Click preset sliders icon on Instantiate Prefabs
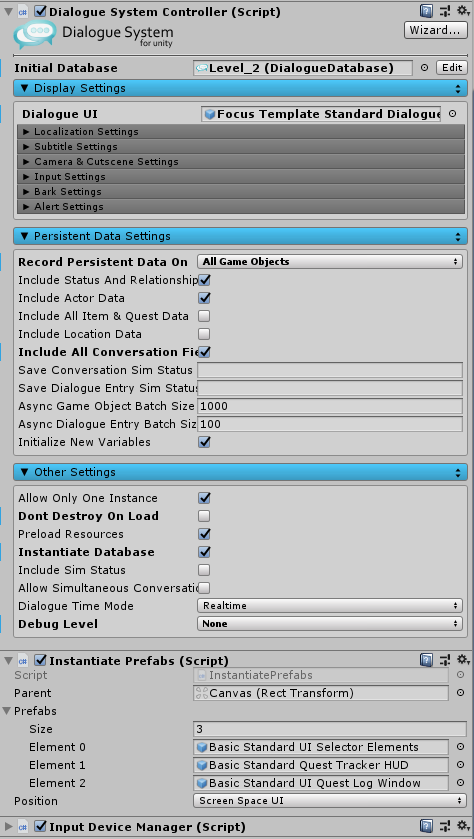The image size is (474, 839). (445, 660)
